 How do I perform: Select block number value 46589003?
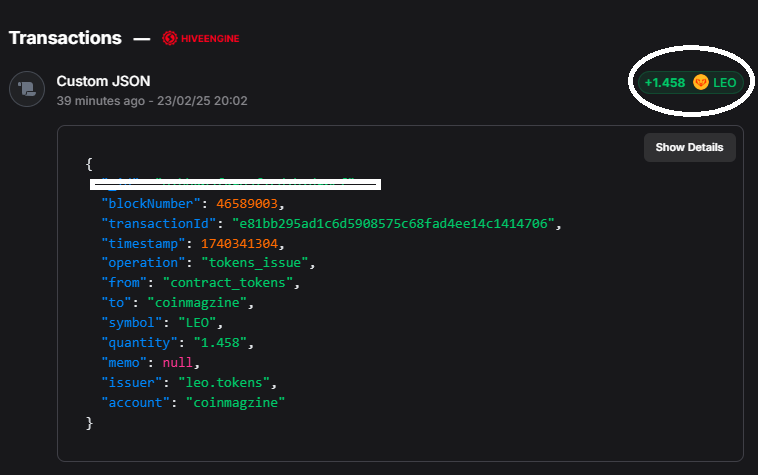coord(247,203)
